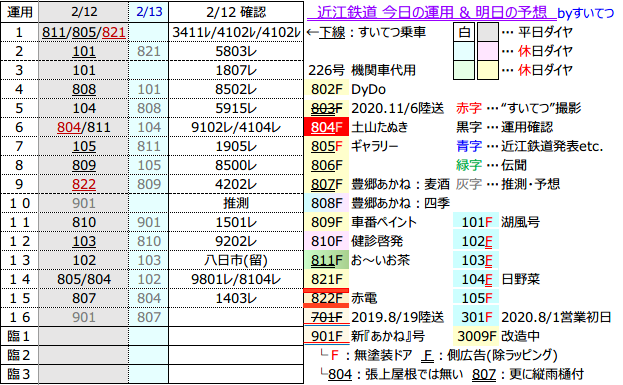Viewport: 623px width, 385px height.
Task: Select the '802F' cell beside DyDo
Action: (x=327, y=89)
